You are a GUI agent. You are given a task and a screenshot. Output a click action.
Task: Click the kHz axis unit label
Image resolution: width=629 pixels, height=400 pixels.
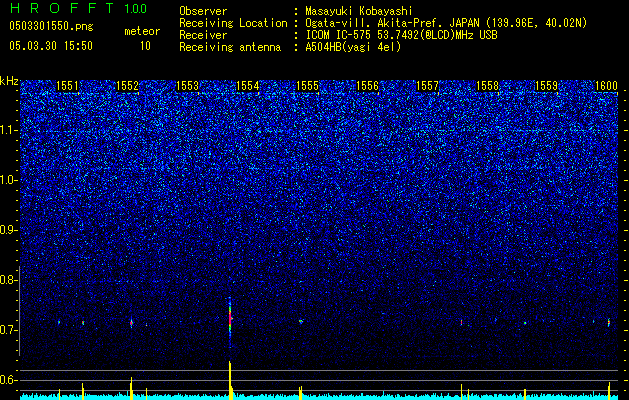[9, 81]
